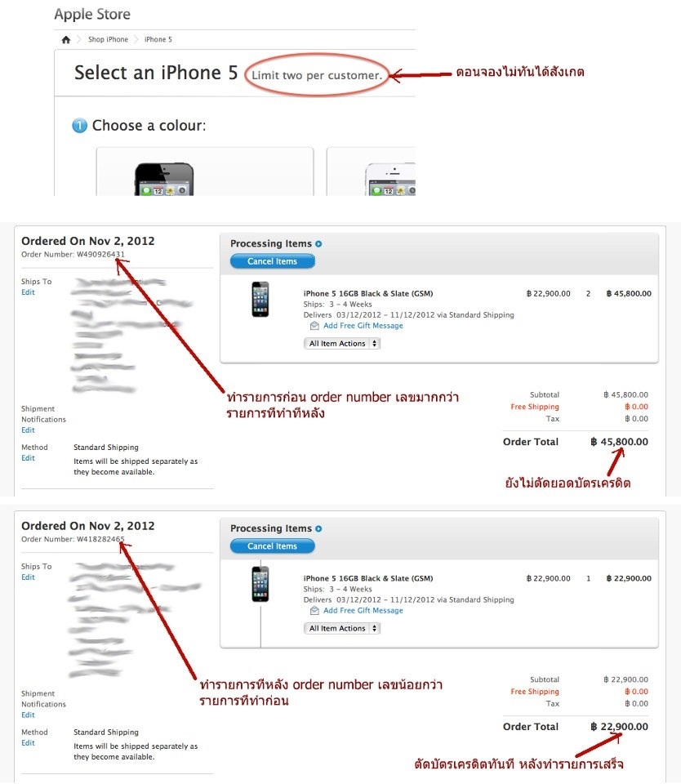
Task: Edit shipping Method for second order
Action: point(28,743)
